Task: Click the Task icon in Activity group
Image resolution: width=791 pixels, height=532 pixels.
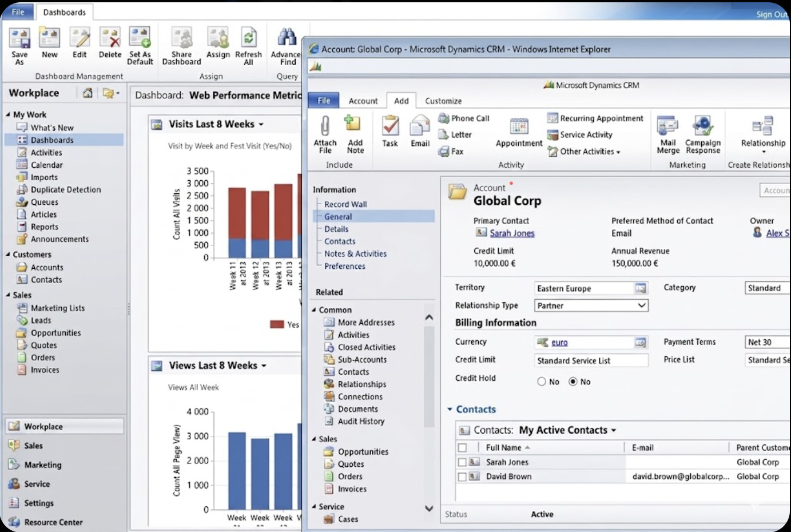Action: [390, 125]
